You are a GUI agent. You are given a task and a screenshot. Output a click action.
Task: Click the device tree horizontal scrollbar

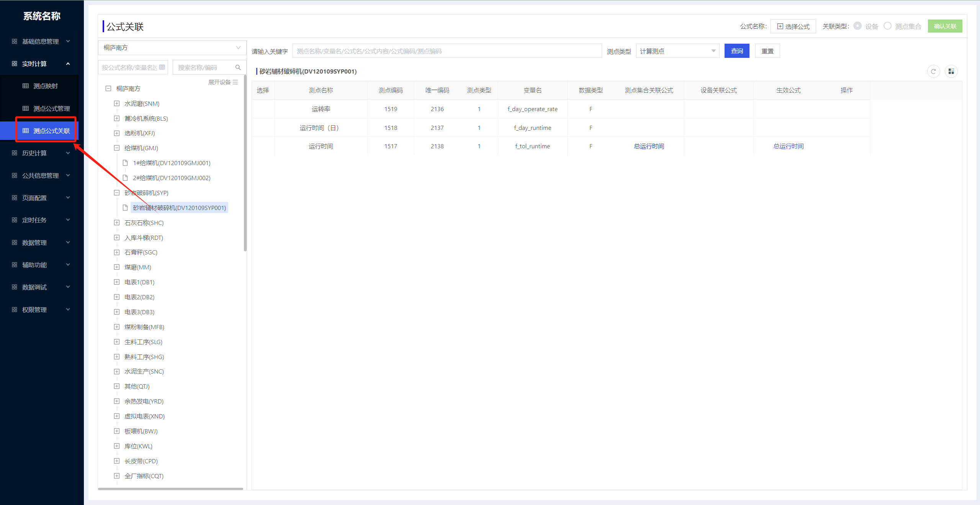pos(171,489)
